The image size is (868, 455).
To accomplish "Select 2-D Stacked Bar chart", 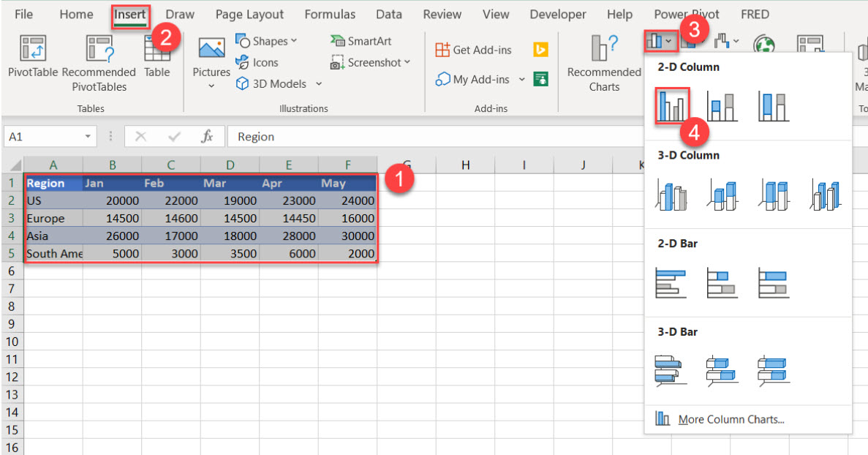I will point(722,283).
